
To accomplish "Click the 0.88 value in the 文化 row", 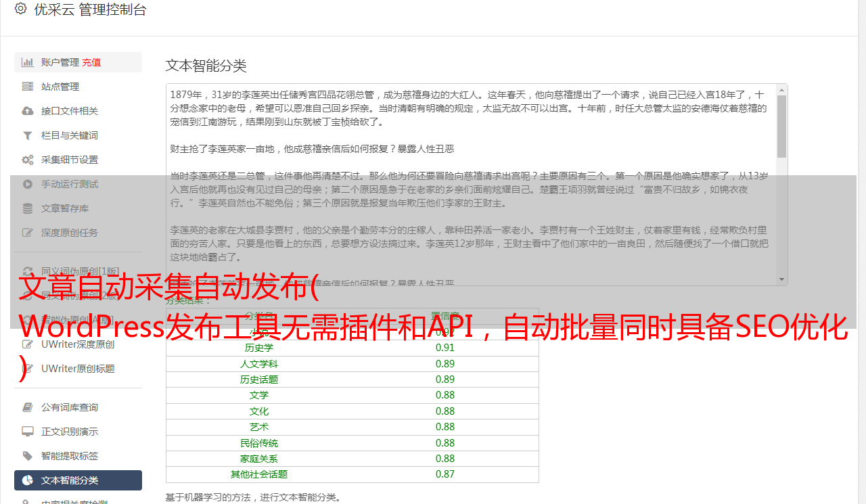I will tap(445, 411).
